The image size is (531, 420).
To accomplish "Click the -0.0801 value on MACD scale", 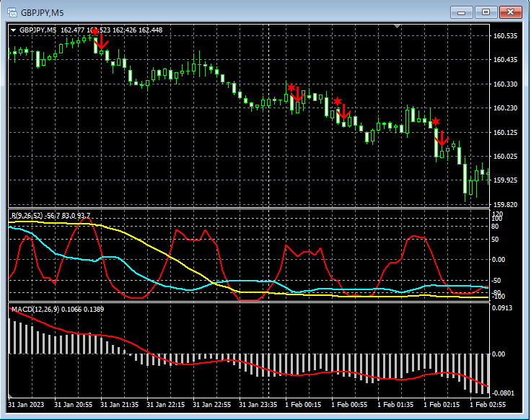I will pos(504,393).
